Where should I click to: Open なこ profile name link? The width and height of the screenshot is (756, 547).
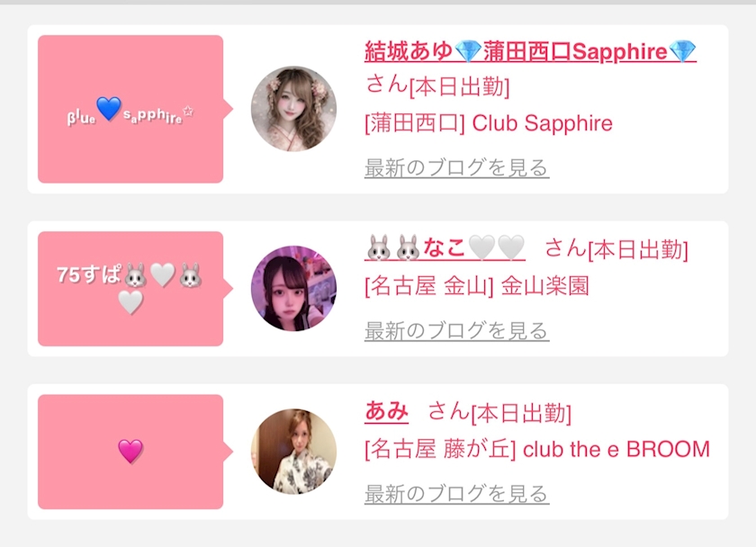(x=445, y=248)
